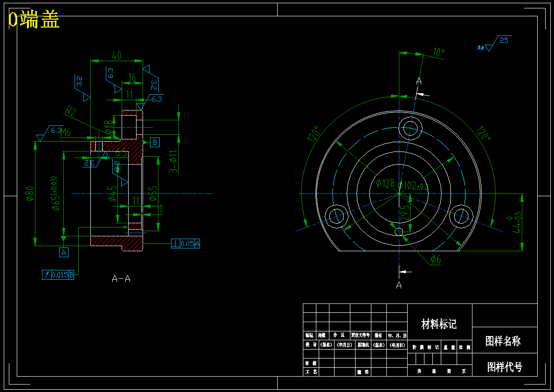The width and height of the screenshot is (554, 392).
Task: Select the 10° angle dimension
Action: (438, 53)
